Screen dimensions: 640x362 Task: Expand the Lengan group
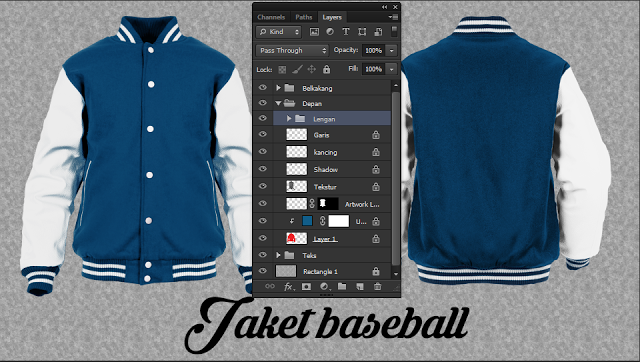pos(289,119)
